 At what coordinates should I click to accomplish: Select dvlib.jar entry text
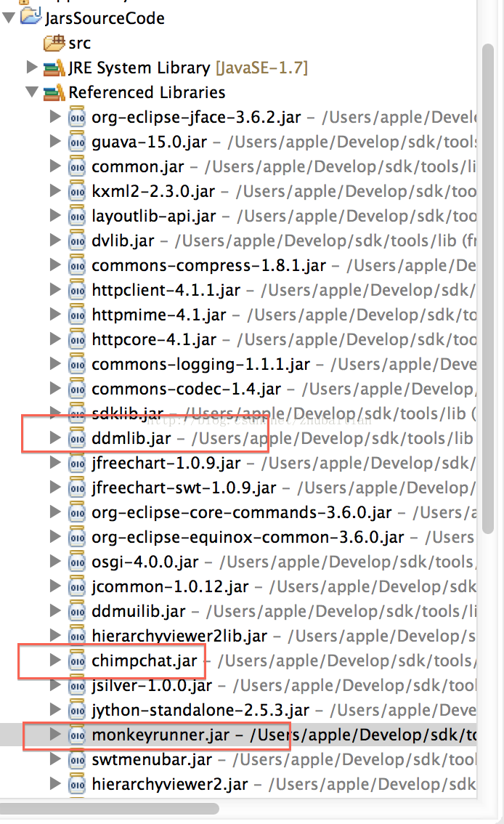click(123, 241)
